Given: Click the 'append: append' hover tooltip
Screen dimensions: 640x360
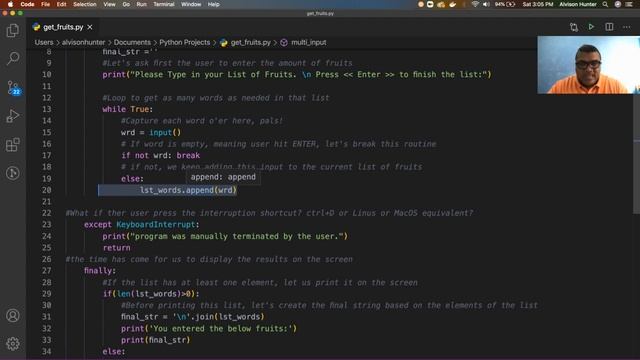Looking at the screenshot, I should pyautogui.click(x=223, y=177).
